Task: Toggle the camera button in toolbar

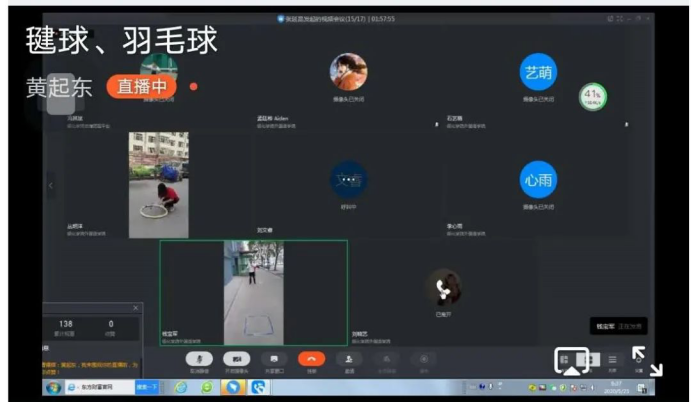Action: tap(236, 359)
